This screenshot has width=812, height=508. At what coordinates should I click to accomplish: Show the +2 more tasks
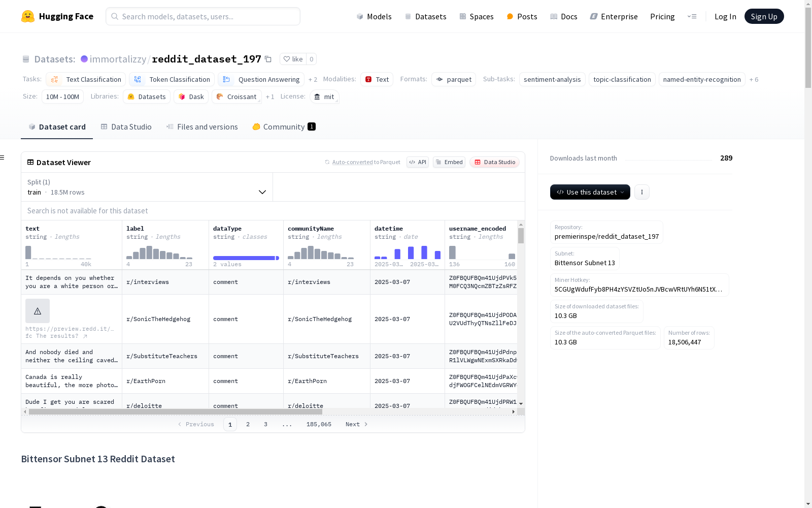pyautogui.click(x=313, y=79)
